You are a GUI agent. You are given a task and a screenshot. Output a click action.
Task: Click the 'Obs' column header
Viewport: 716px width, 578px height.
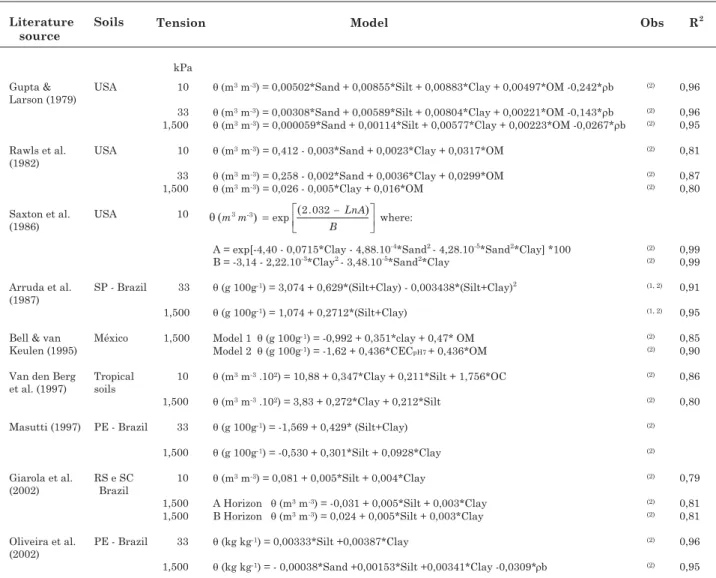pyautogui.click(x=652, y=23)
